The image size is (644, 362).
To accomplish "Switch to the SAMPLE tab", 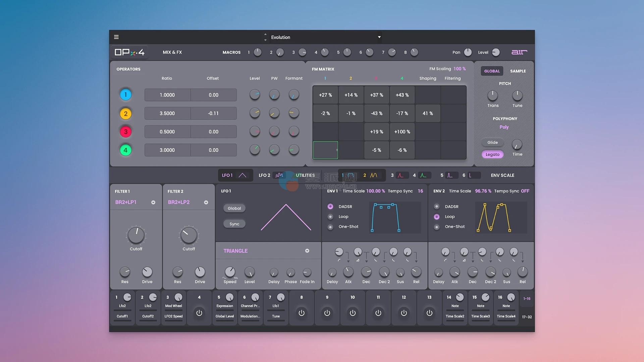I will coord(518,71).
